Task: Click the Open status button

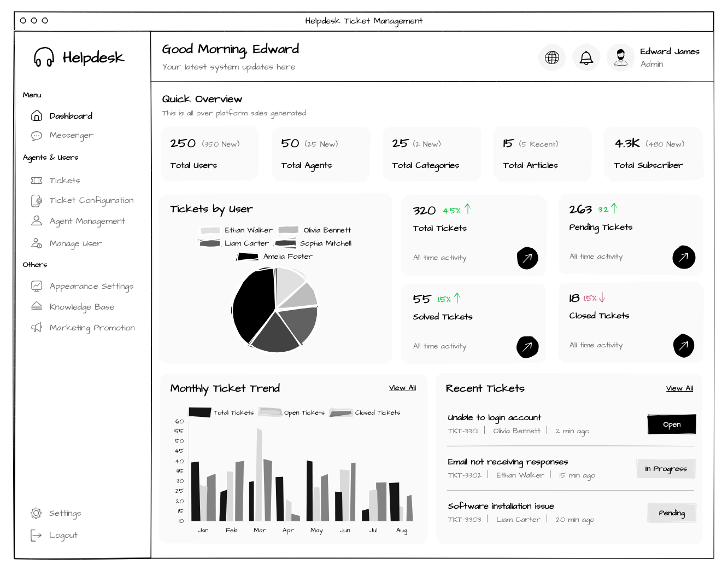Action: pyautogui.click(x=672, y=424)
